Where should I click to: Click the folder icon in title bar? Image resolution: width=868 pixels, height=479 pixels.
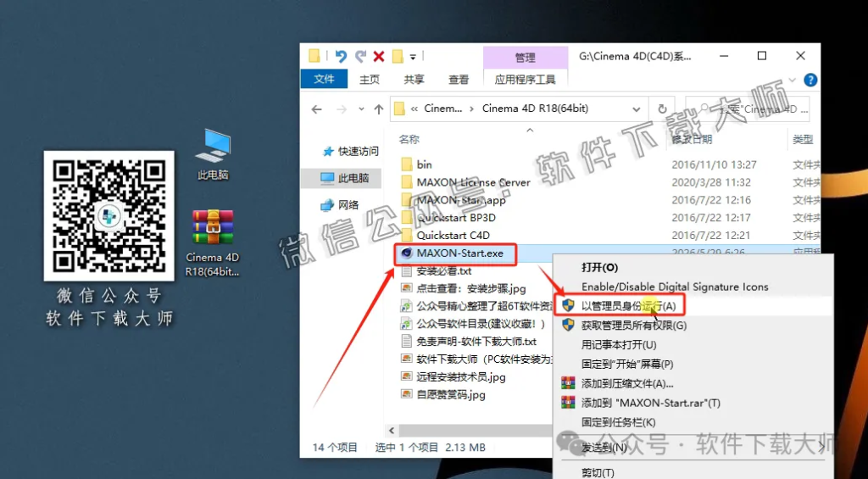click(314, 56)
